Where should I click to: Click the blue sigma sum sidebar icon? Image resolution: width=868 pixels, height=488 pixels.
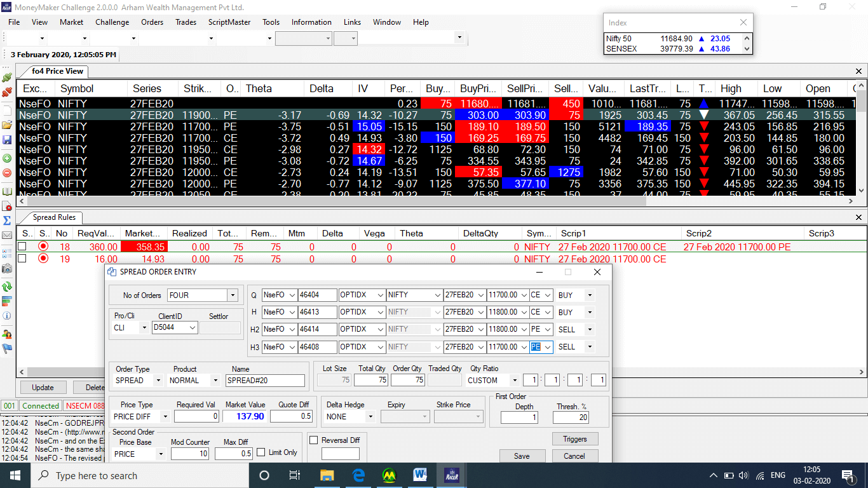tap(7, 220)
